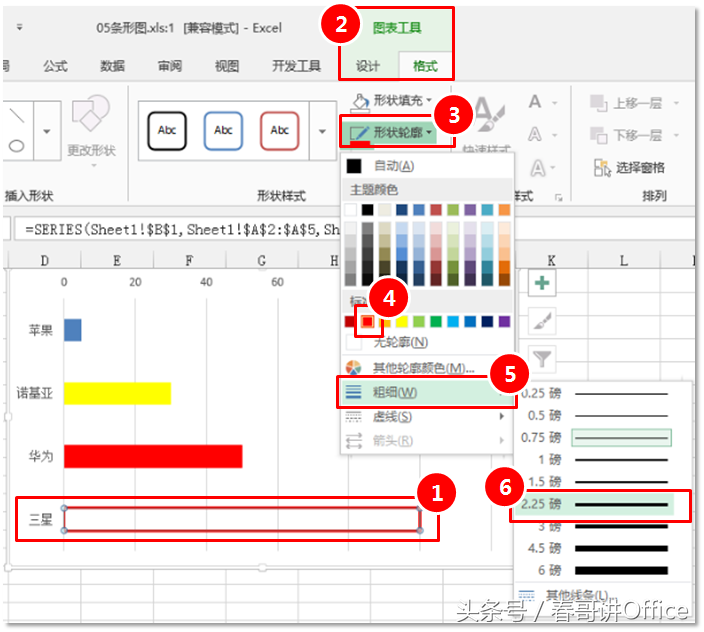Expand the shape styles gallery
Image resolution: width=704 pixels, height=632 pixels.
pos(322,131)
